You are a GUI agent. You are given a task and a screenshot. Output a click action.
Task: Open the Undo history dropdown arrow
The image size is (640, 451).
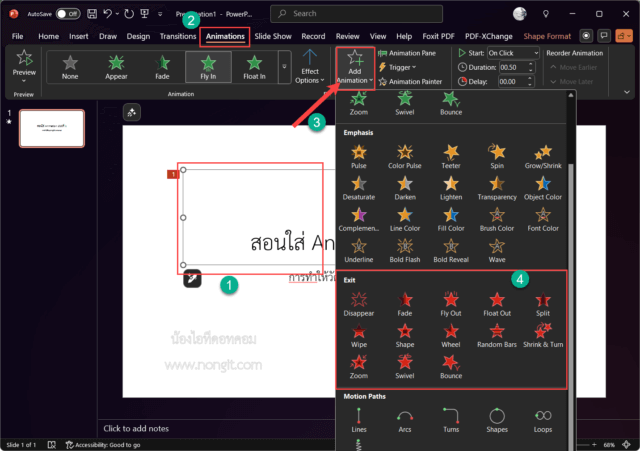(x=117, y=14)
